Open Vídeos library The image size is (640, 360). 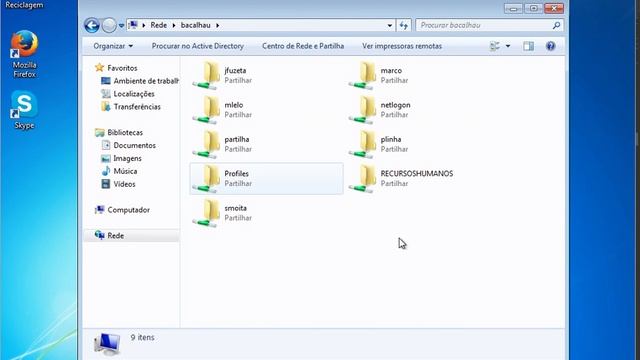tap(124, 184)
